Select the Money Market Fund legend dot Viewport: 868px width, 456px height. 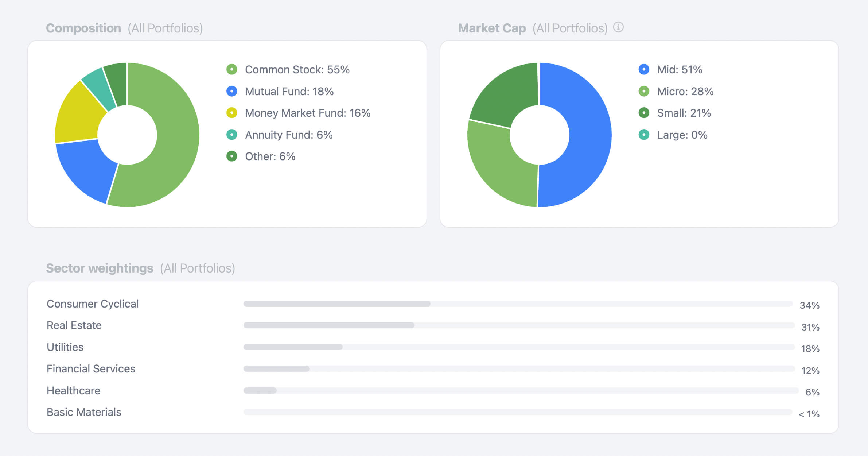(x=231, y=113)
